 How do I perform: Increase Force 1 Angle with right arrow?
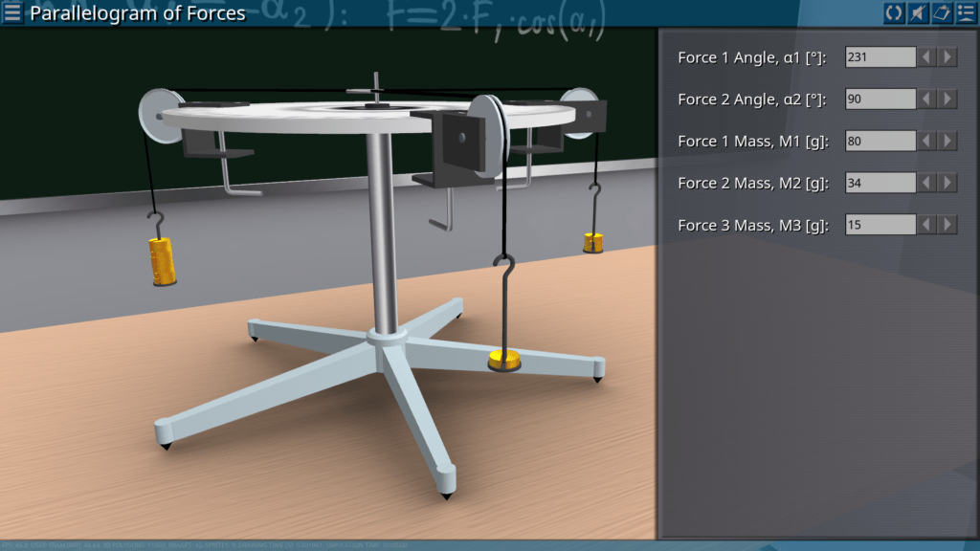(x=947, y=57)
